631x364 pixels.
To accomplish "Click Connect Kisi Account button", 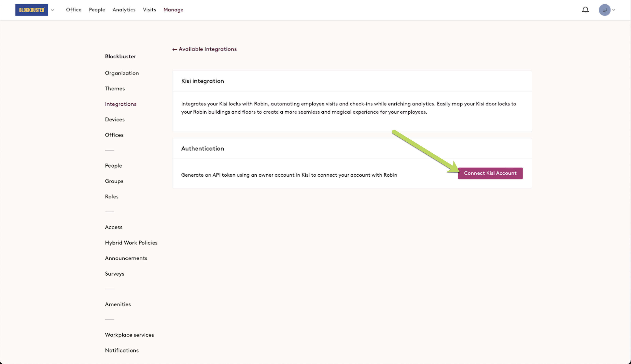I will coord(490,173).
